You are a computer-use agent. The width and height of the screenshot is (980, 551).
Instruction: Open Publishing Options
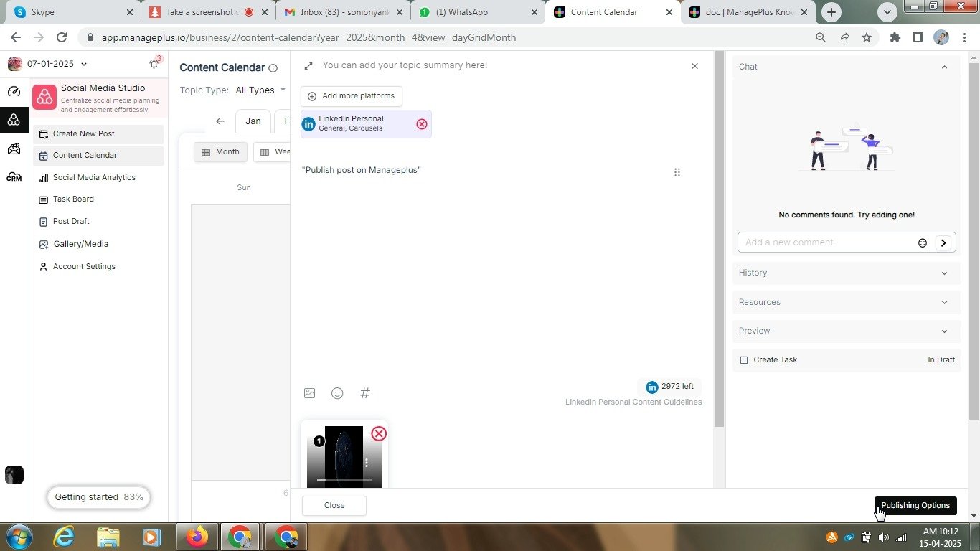pyautogui.click(x=915, y=505)
